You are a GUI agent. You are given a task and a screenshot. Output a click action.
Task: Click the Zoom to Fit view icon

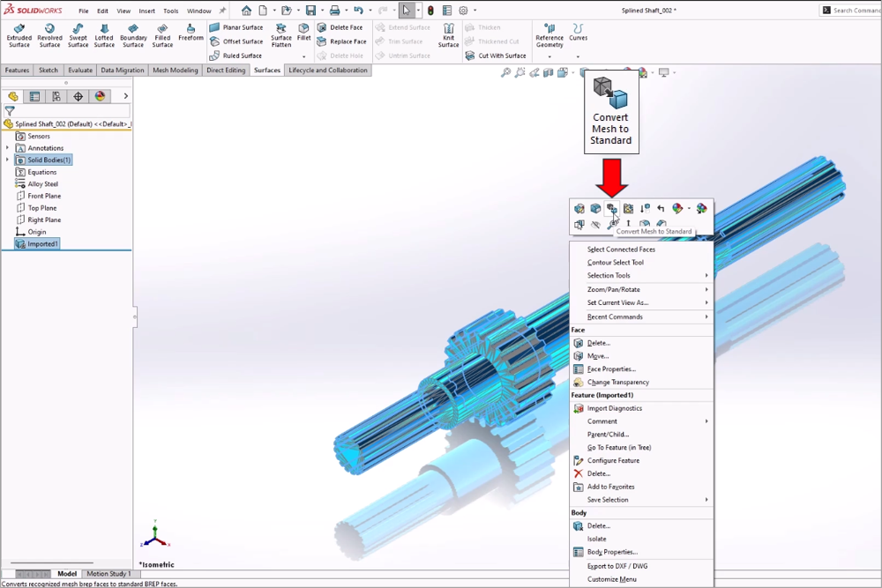(x=505, y=72)
